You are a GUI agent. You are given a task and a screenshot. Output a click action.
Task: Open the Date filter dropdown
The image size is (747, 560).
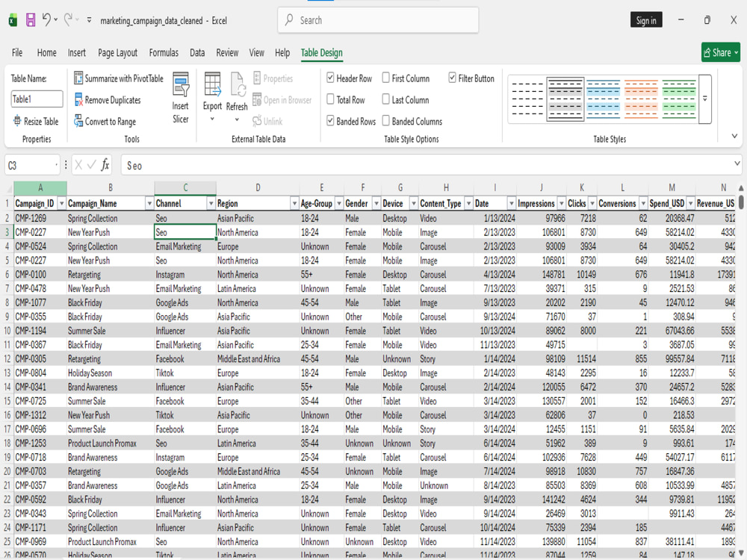coord(511,204)
